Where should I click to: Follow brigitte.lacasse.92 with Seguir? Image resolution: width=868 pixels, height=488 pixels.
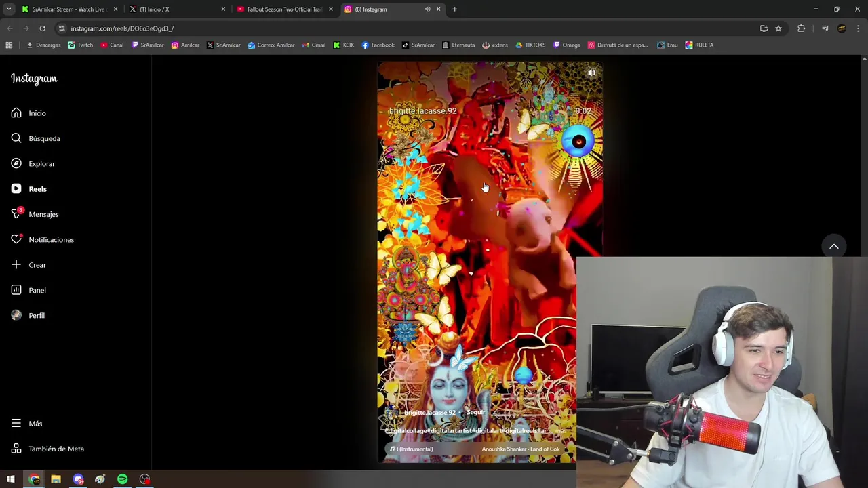[475, 413]
